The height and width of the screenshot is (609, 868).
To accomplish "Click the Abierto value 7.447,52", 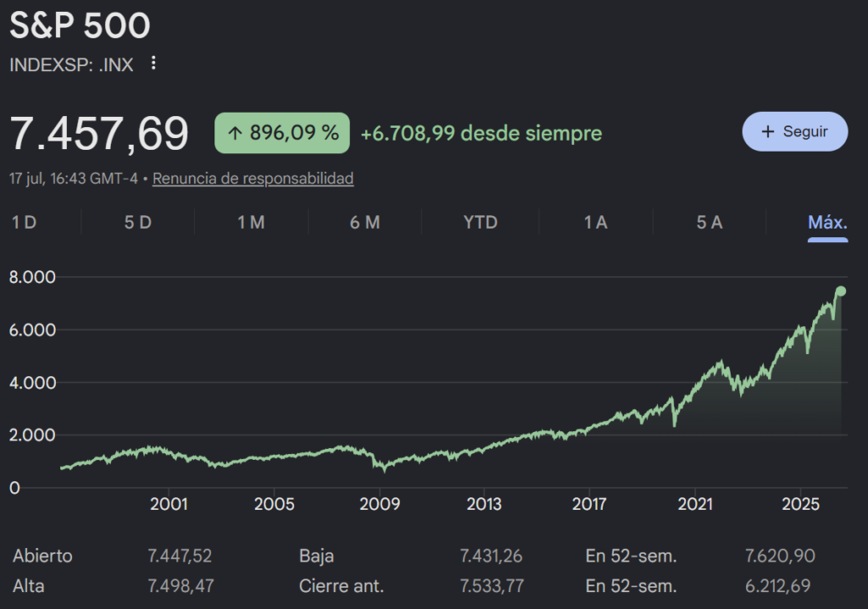I will point(180,556).
